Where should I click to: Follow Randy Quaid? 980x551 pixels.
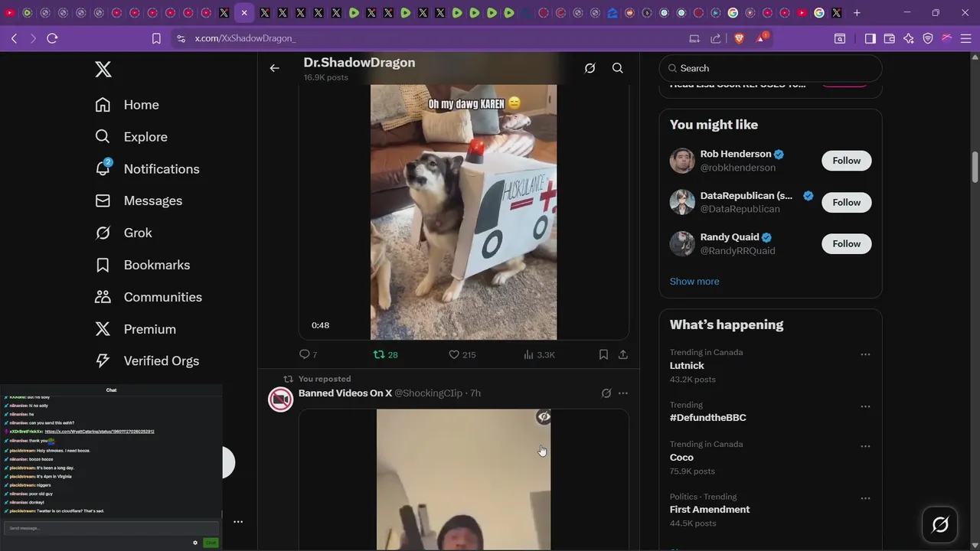point(846,243)
